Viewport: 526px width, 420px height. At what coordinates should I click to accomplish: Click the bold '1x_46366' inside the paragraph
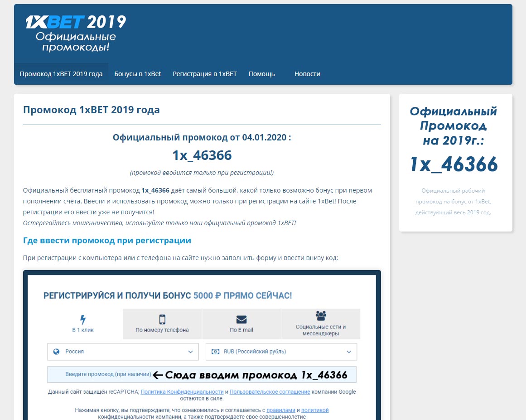(x=155, y=191)
